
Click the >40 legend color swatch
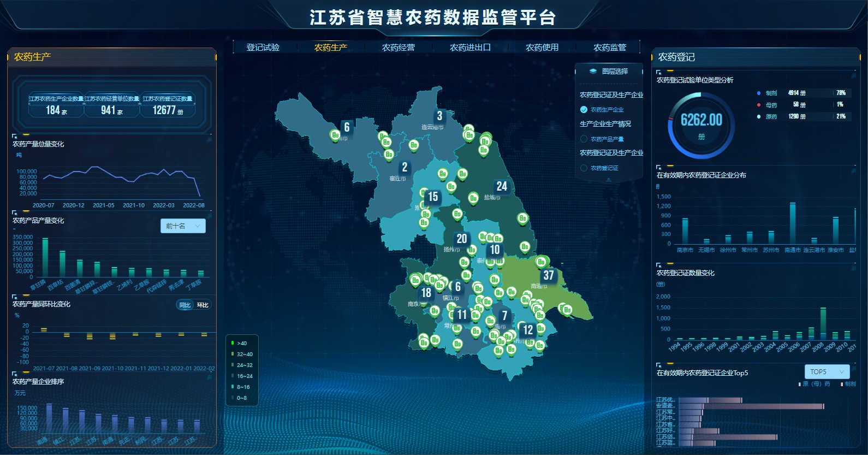pos(233,343)
